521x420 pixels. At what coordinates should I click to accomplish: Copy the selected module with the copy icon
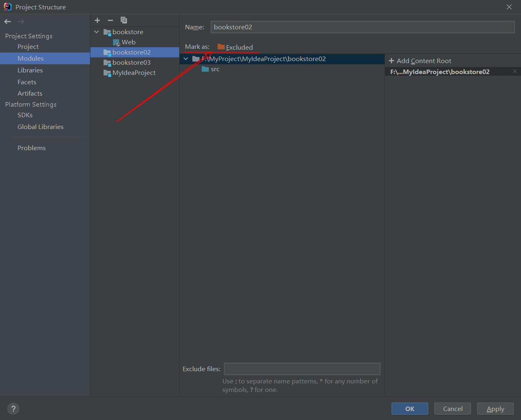[x=123, y=20]
